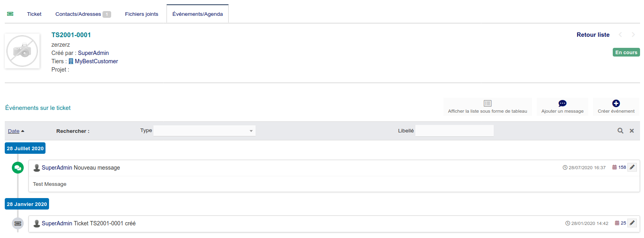Edit the ticket created event with pencil icon

[632, 223]
